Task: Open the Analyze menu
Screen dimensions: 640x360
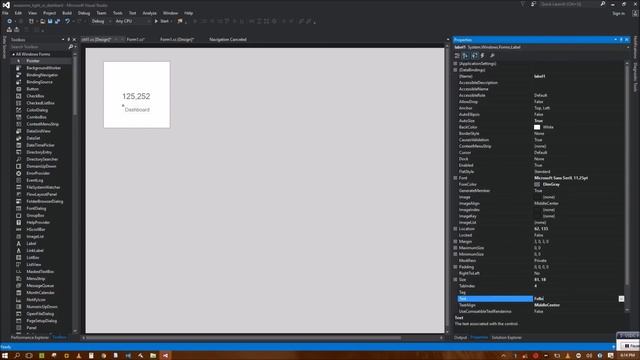Action: point(149,13)
